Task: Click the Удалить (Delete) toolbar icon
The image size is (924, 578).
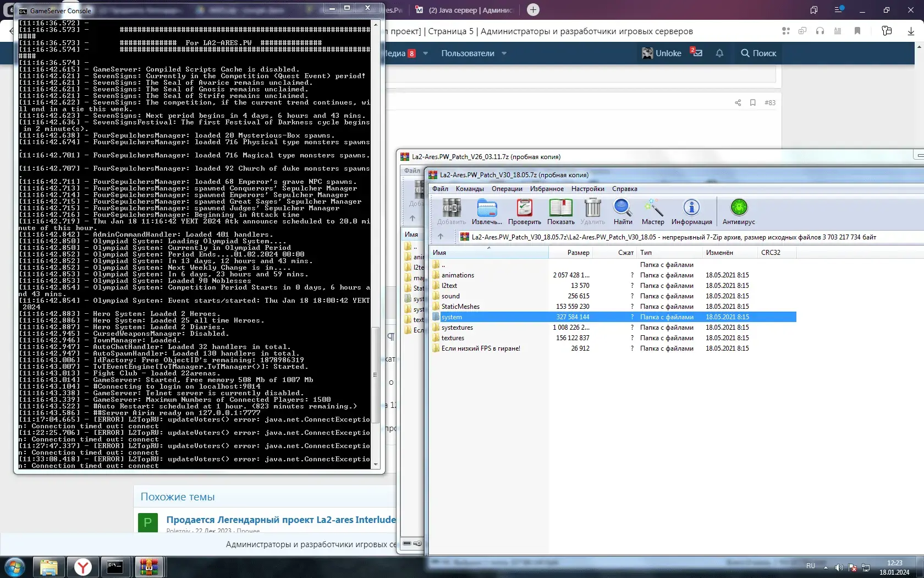Action: click(x=592, y=211)
